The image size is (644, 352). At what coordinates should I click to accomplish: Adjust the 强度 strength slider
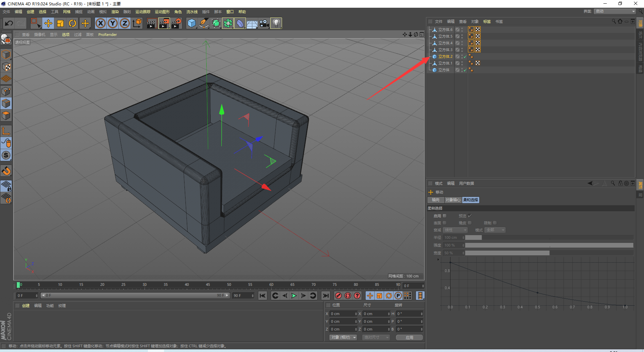[549, 245]
